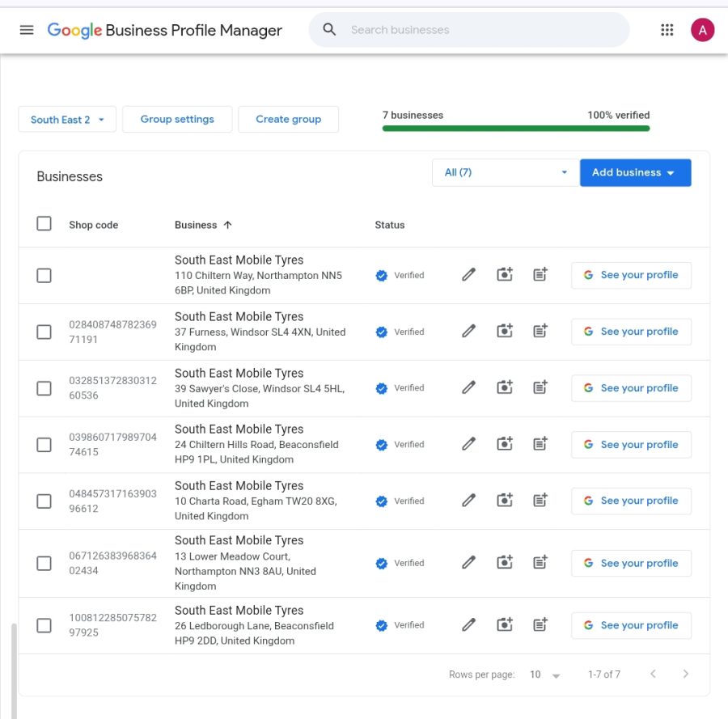This screenshot has height=719, width=728.
Task: Click the Google Business Profile Manager logo
Action: [x=164, y=30]
